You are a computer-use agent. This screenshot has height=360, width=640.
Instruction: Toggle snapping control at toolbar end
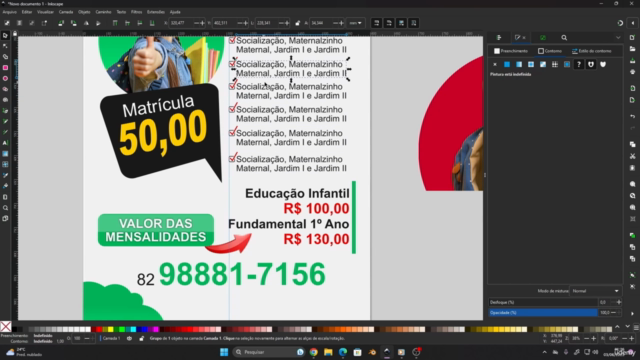click(620, 23)
